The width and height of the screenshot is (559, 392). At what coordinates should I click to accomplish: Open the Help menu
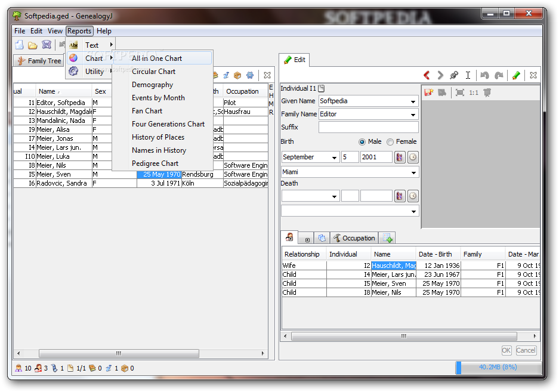104,31
